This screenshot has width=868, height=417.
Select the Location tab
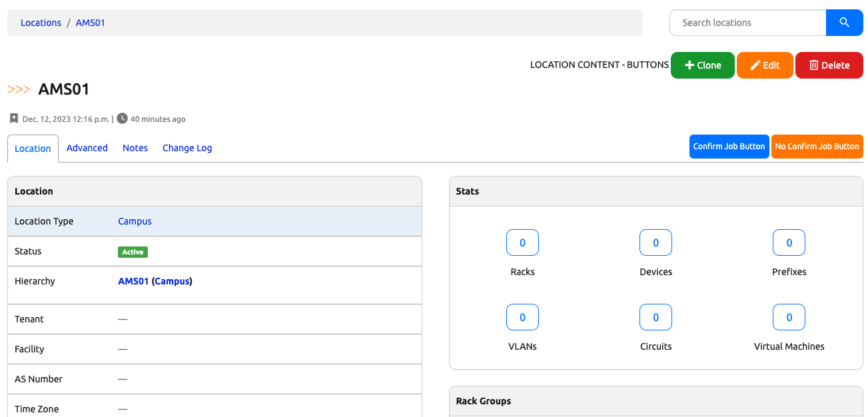pyautogui.click(x=33, y=148)
